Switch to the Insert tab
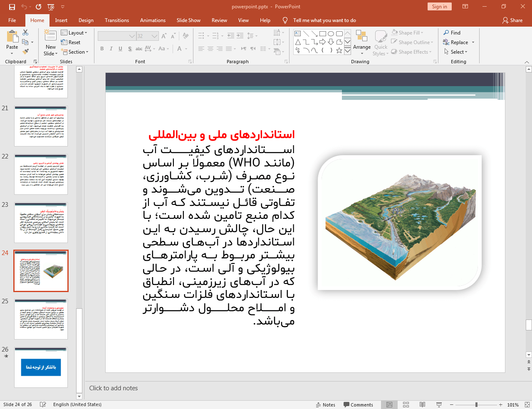 (61, 20)
